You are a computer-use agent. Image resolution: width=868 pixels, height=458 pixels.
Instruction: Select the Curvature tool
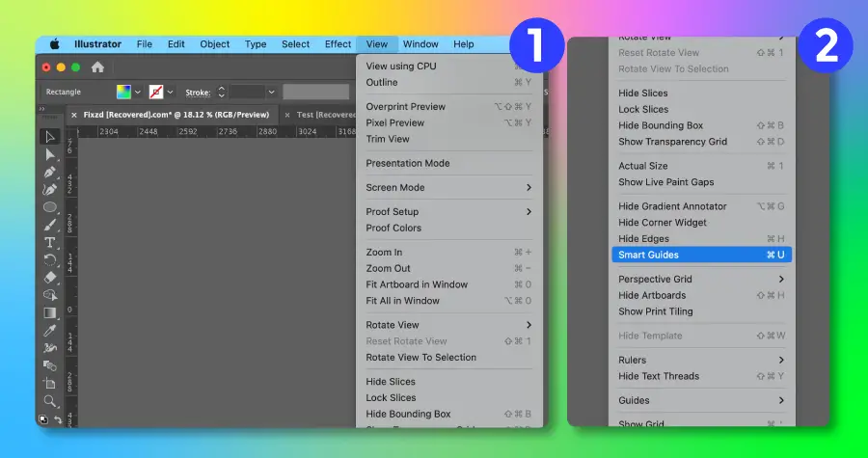click(x=50, y=190)
